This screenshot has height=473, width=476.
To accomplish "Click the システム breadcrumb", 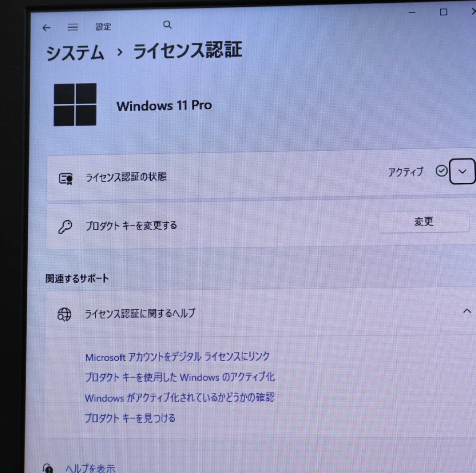I will coord(75,53).
